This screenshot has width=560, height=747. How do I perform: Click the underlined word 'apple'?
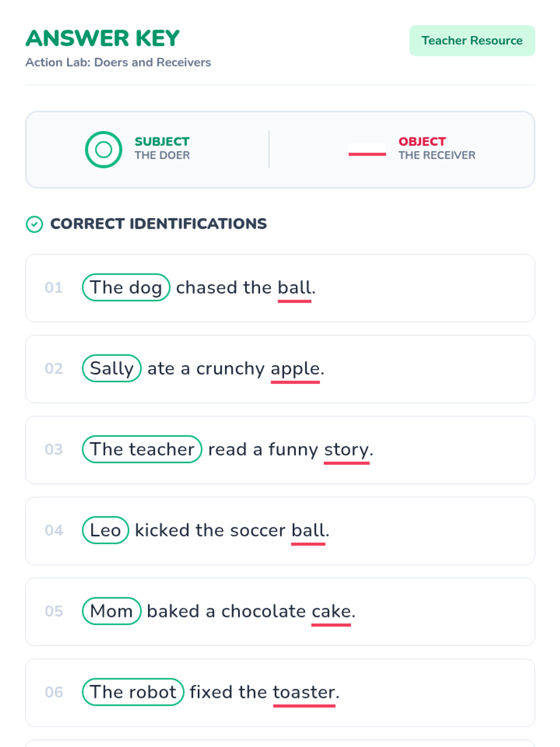click(x=295, y=370)
